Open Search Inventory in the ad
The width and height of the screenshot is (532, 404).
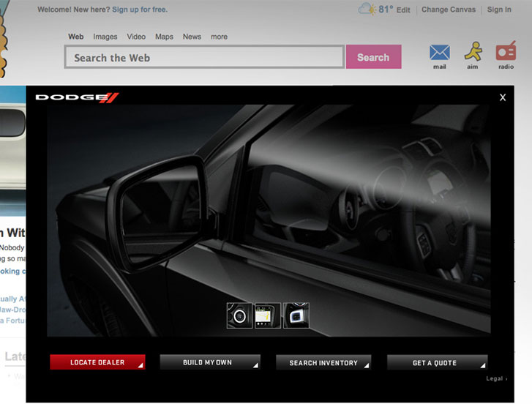click(323, 363)
